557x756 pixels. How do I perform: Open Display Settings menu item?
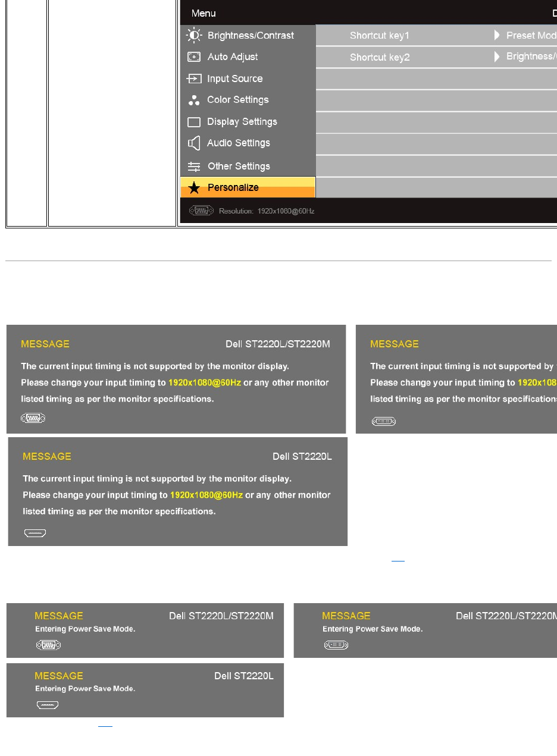(x=248, y=122)
